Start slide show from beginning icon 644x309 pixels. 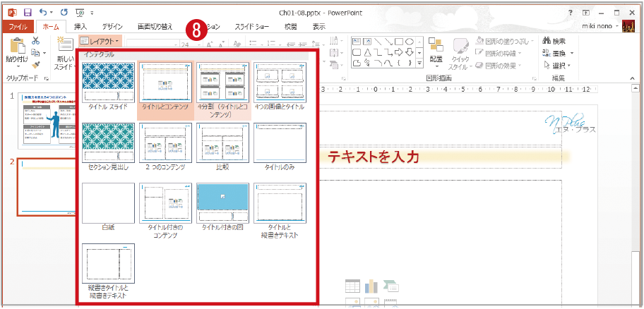pos(80,13)
